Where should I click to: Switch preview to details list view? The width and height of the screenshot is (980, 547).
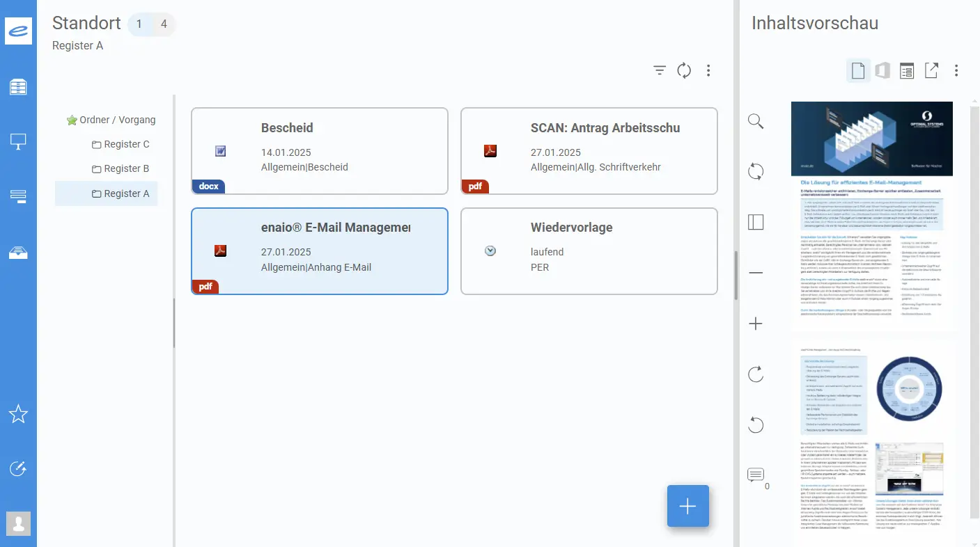click(x=907, y=70)
